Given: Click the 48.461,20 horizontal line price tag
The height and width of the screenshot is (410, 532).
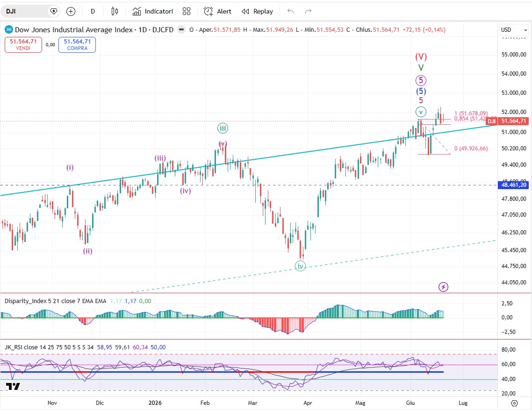Looking at the screenshot, I should click(513, 185).
